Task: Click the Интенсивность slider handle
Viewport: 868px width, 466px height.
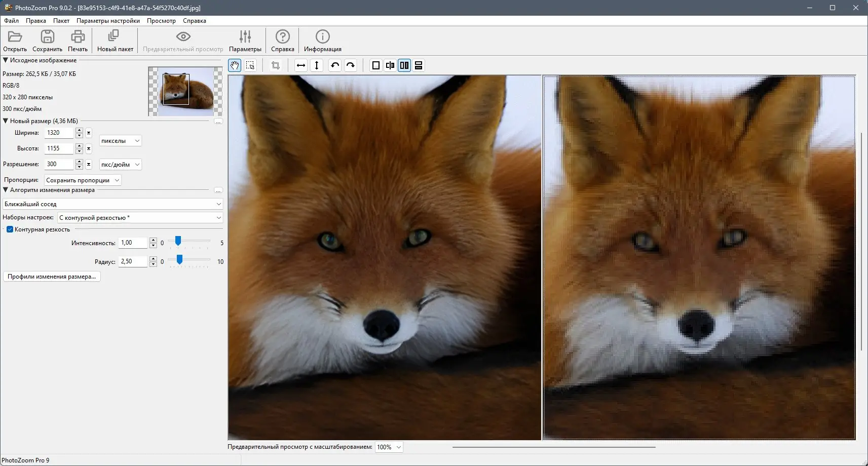Action: pyautogui.click(x=178, y=241)
